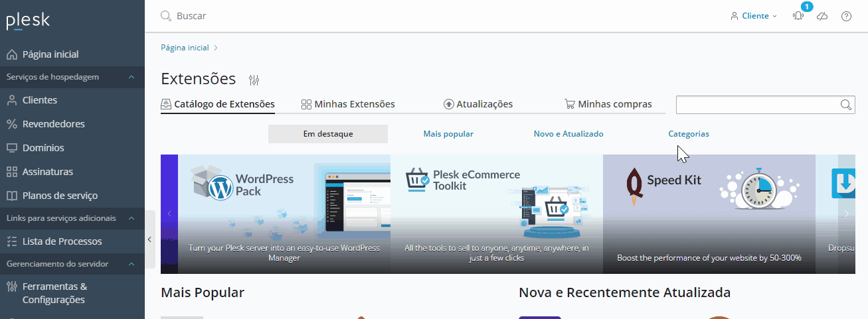Click the Nova e Recentemente Atualizada heading
This screenshot has height=319, width=868.
coord(625,292)
